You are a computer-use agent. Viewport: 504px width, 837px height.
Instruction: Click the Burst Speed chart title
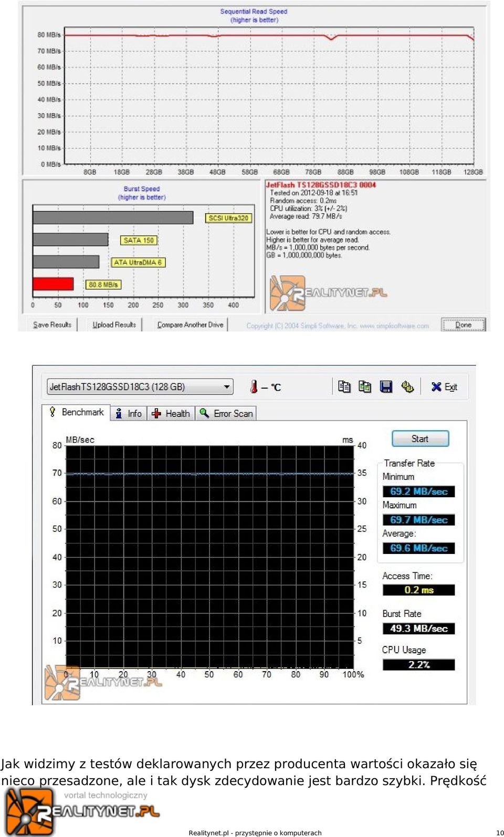coord(142,189)
